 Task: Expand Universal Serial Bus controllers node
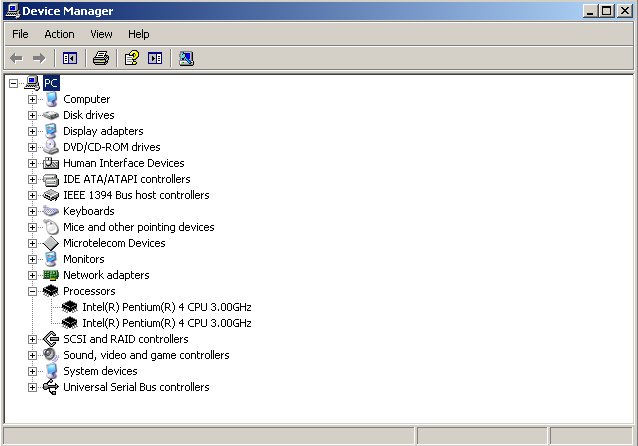point(32,387)
